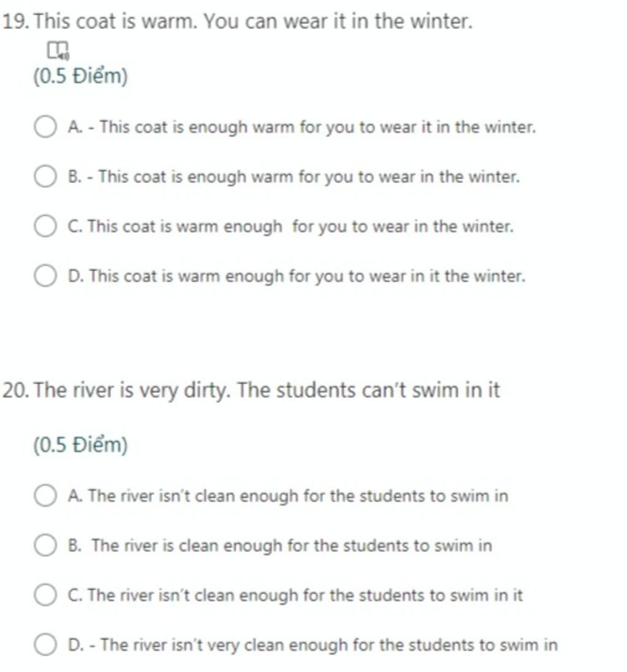Pick option C 'swim in it' for question 20
The image size is (627, 672).
coord(45,595)
